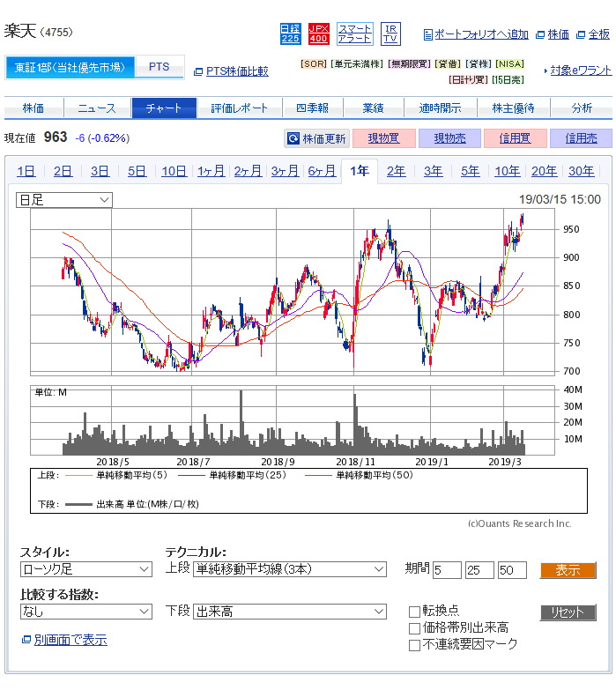Open the 上段 単純移動平均線(3本) dropdown
This screenshot has width=616, height=690.
[x=290, y=569]
